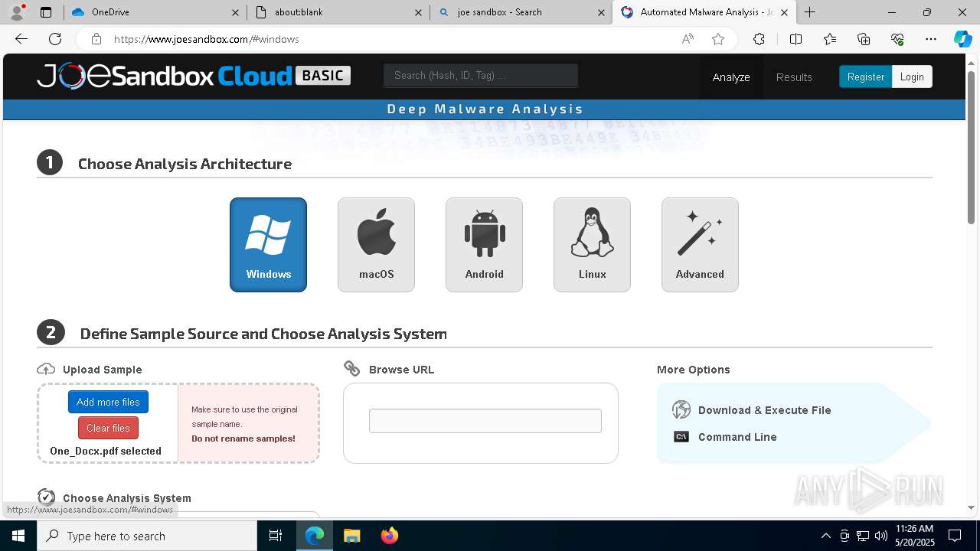This screenshot has width=980, height=551.
Task: Launch Firefox from the taskbar
Action: pos(390,536)
